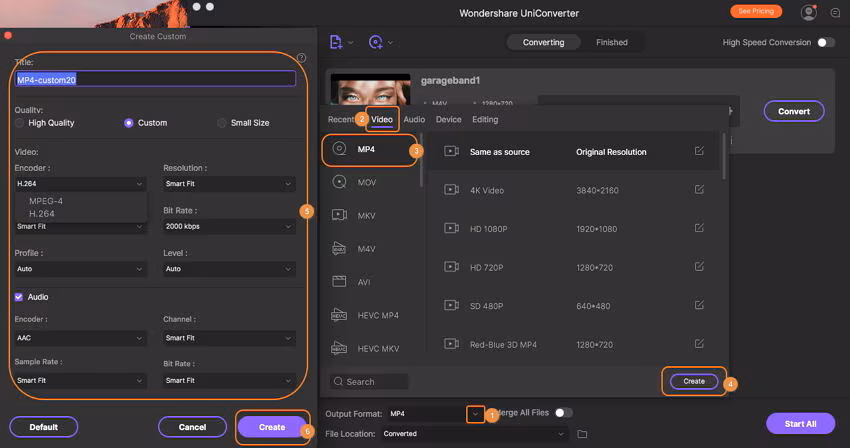This screenshot has width=850, height=448.
Task: Open the audio Channel dropdown
Action: tap(229, 338)
